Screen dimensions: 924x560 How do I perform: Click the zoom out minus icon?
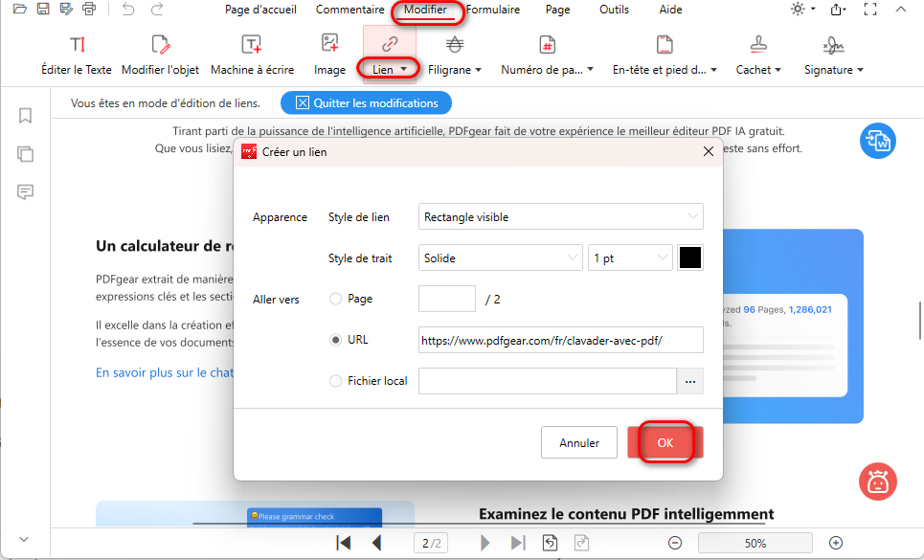point(675,543)
